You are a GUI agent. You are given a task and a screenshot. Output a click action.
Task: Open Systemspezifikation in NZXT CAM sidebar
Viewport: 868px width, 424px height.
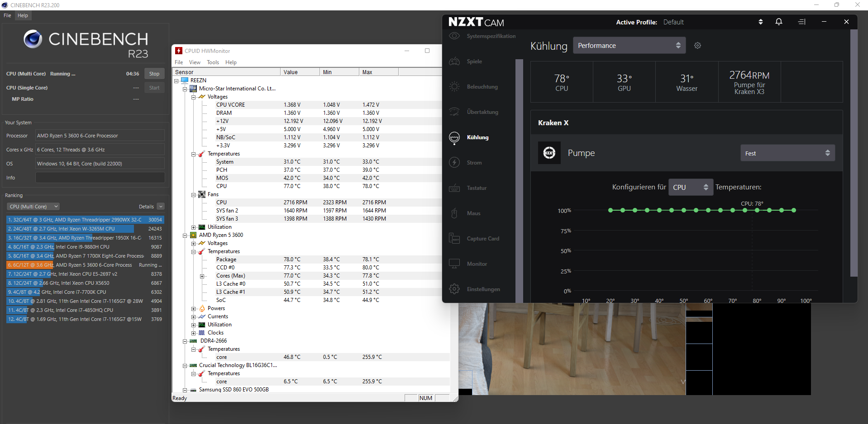[x=491, y=36]
